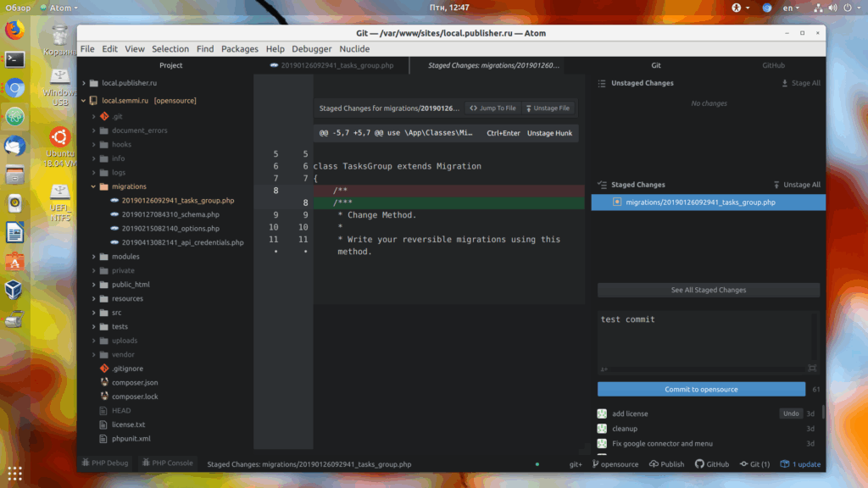Image resolution: width=868 pixels, height=488 pixels.
Task: Click Unstage All in Staged Changes
Action: coord(797,185)
